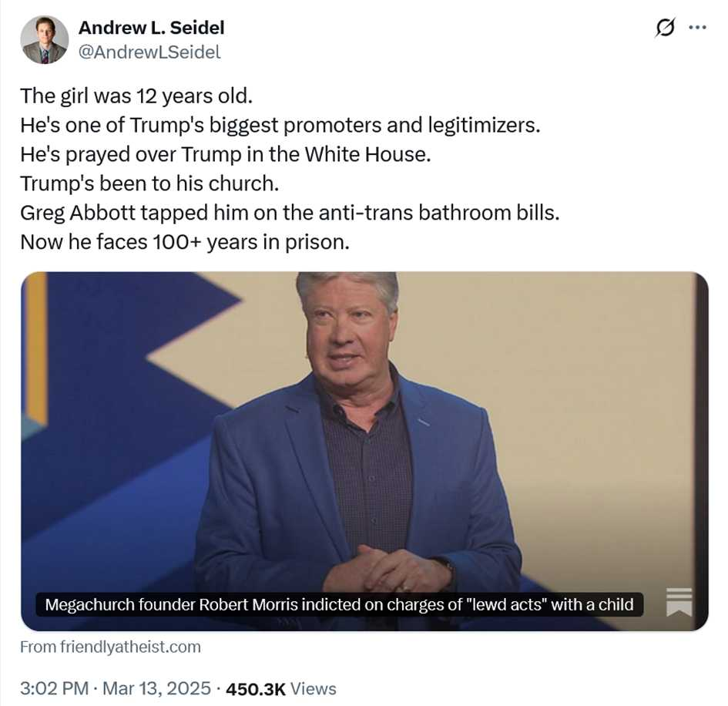728x706 pixels.
Task: Click Andrew L. Seidel's profile avatar
Action: 45,40
